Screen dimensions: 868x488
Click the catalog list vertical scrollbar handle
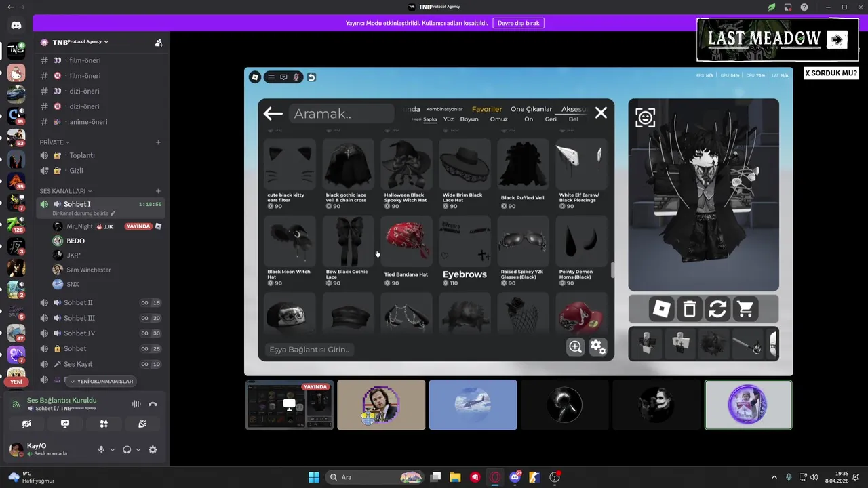[612, 270]
